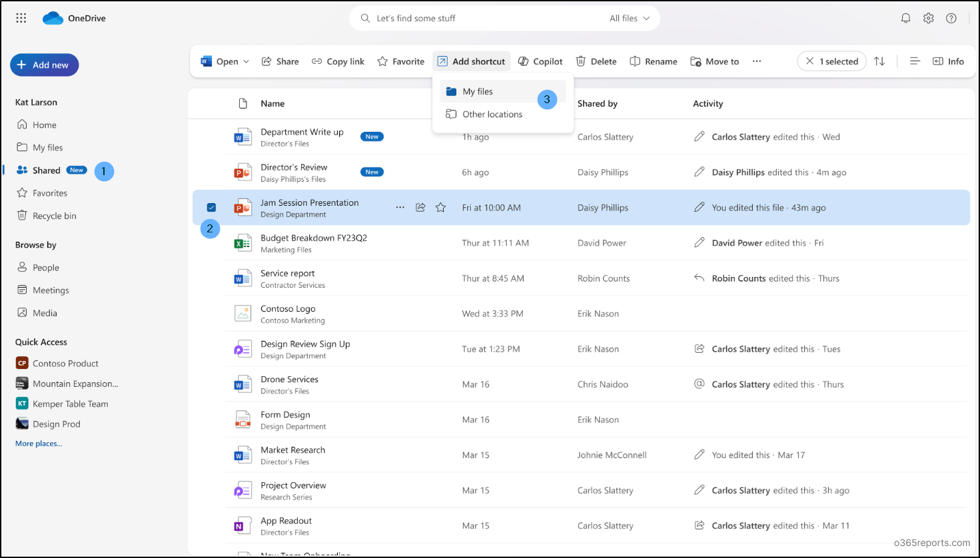Click the Add new button
The height and width of the screenshot is (558, 980).
click(44, 65)
